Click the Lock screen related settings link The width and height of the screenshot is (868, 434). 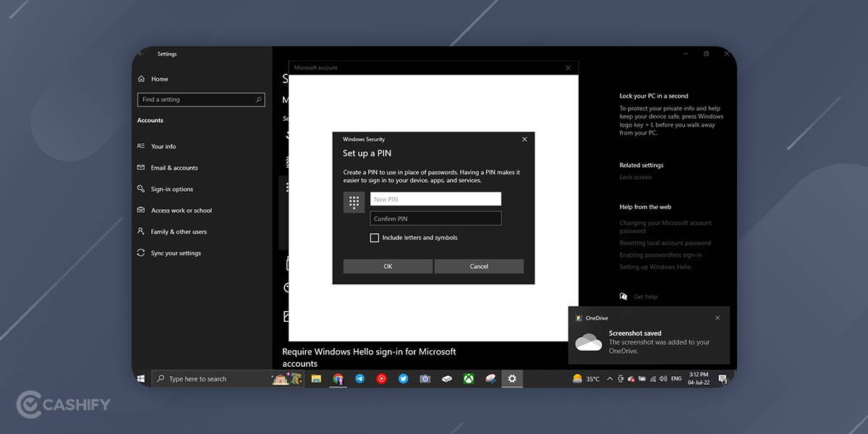pos(636,176)
